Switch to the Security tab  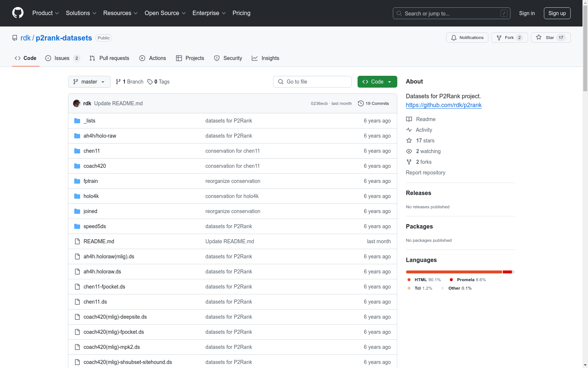click(x=228, y=58)
